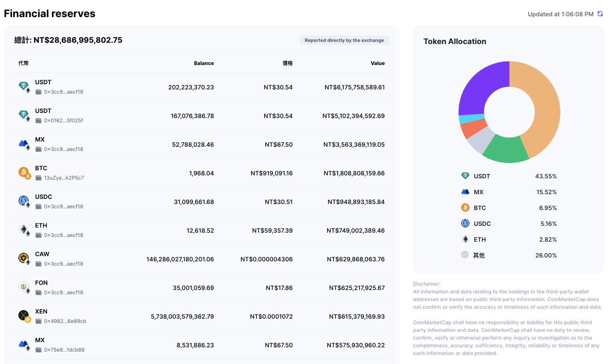The image size is (616, 364).
Task: Click the balance value 202,223,370.23
Action: (x=191, y=87)
